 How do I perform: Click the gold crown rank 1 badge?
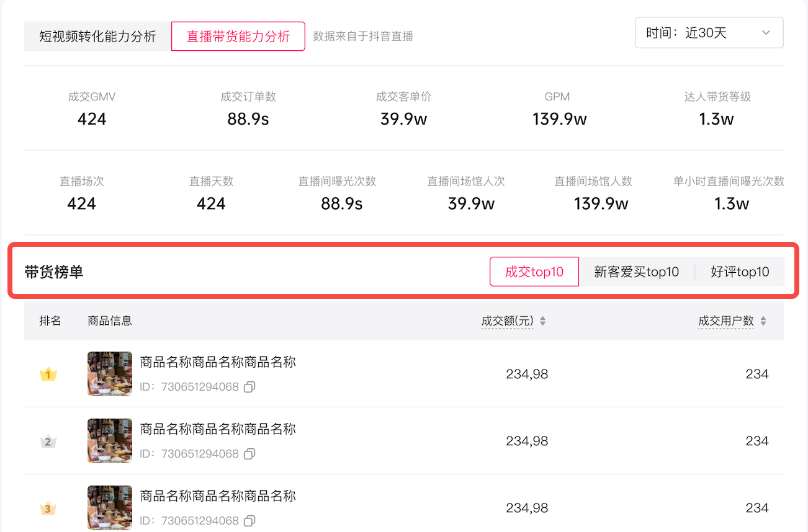(x=48, y=374)
